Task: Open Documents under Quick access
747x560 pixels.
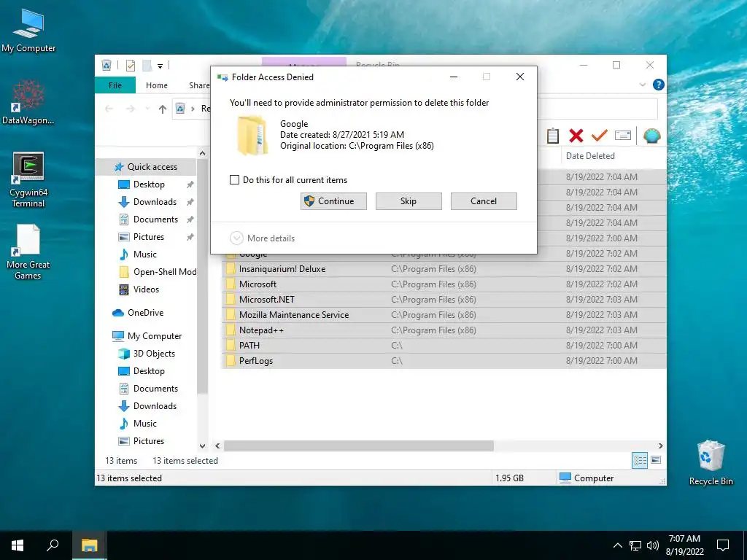Action: (155, 219)
